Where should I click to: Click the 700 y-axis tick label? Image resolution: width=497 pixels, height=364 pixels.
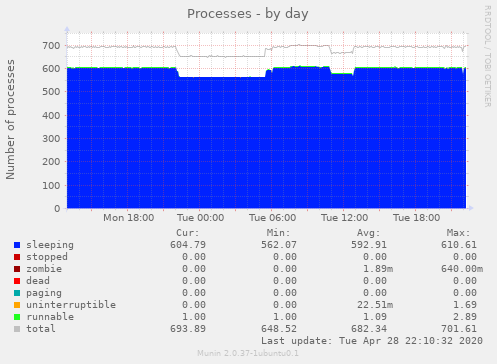click(x=51, y=46)
